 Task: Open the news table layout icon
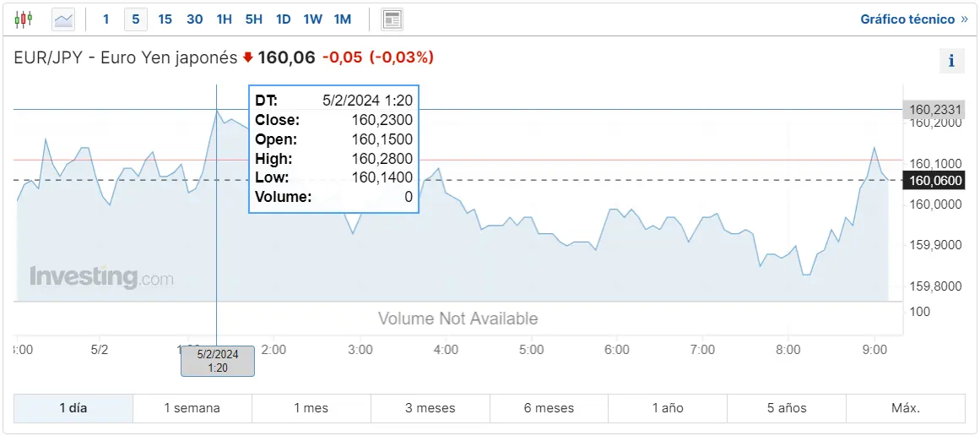[x=392, y=19]
